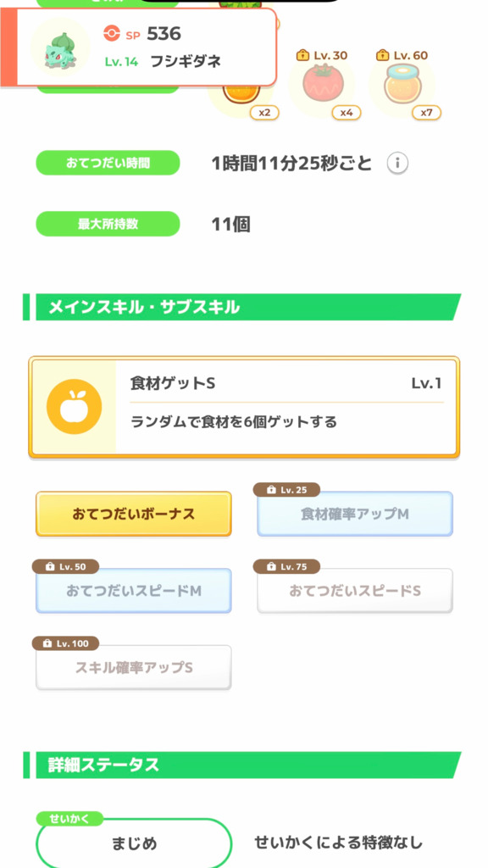Tap the メインスキル・サブスキル section header
Screen dimensions: 488x868
241,307
